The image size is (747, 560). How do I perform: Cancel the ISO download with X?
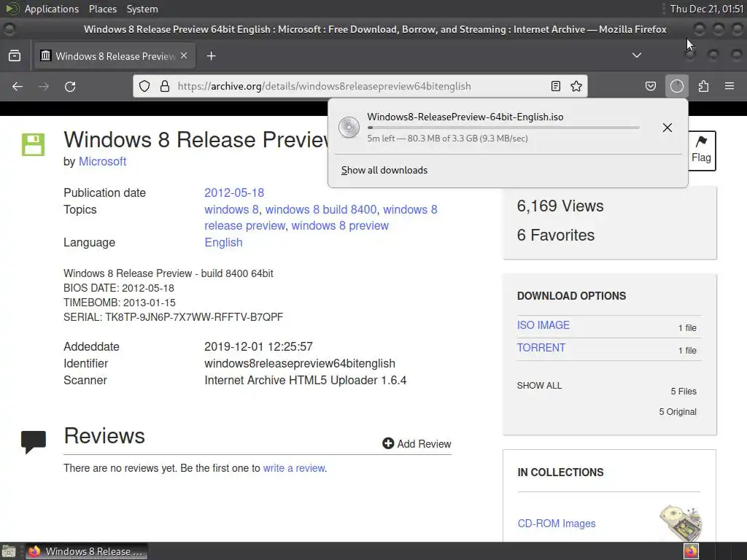tap(667, 128)
